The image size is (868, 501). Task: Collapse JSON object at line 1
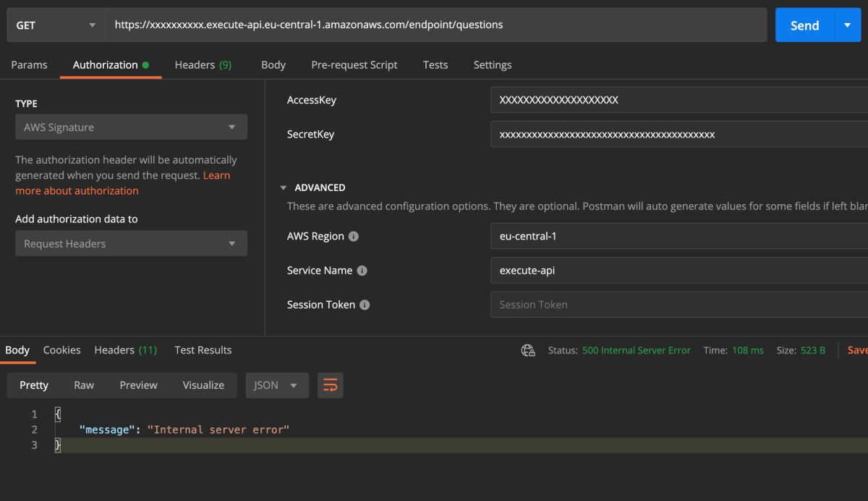click(58, 414)
